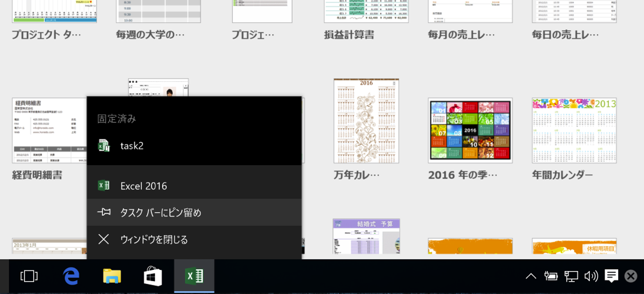The height and width of the screenshot is (294, 644).
Task: Open File Explorer from the taskbar
Action: 112,276
